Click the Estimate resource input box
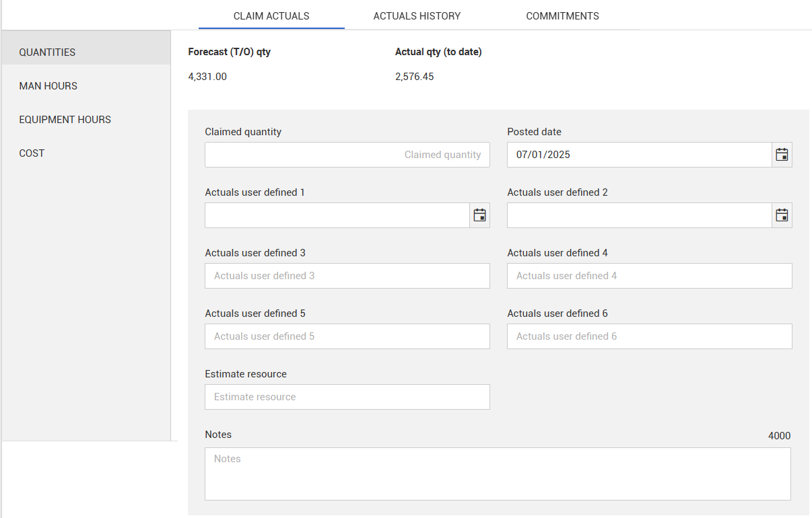 347,397
